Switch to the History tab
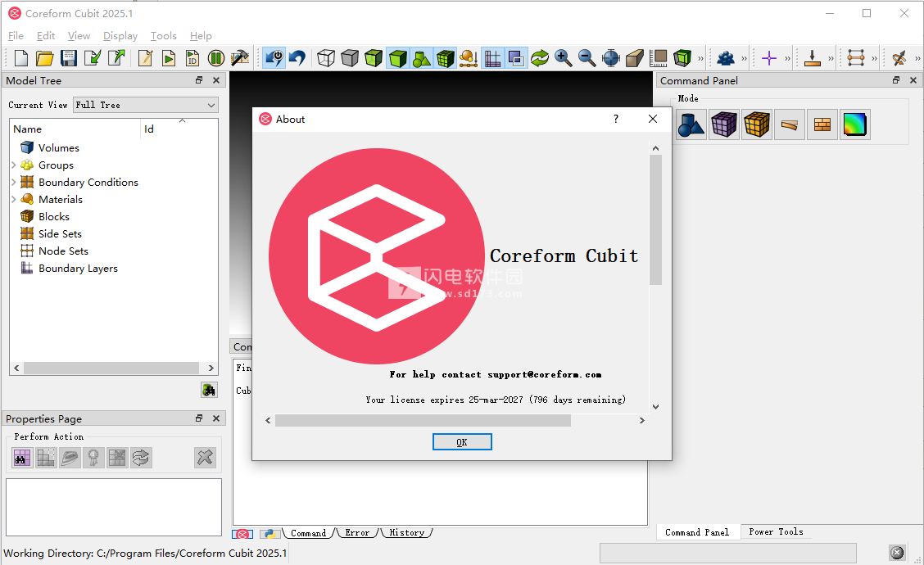Viewport: 924px width, 565px height. 406,532
